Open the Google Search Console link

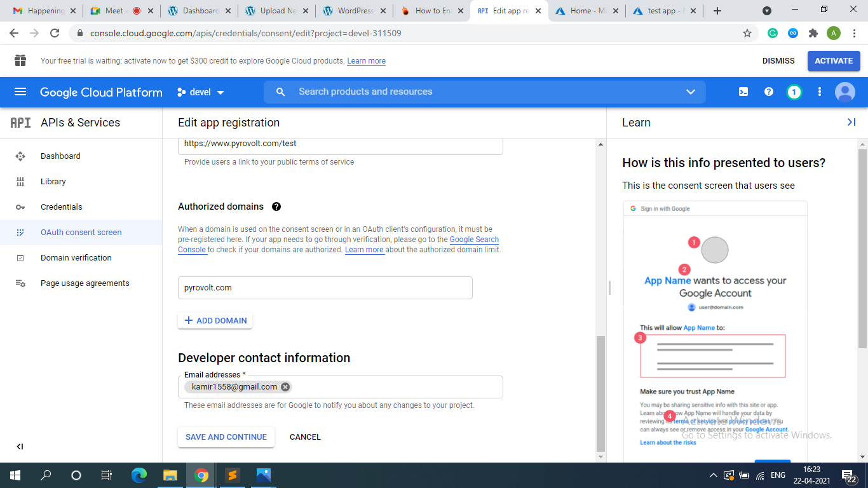click(473, 240)
